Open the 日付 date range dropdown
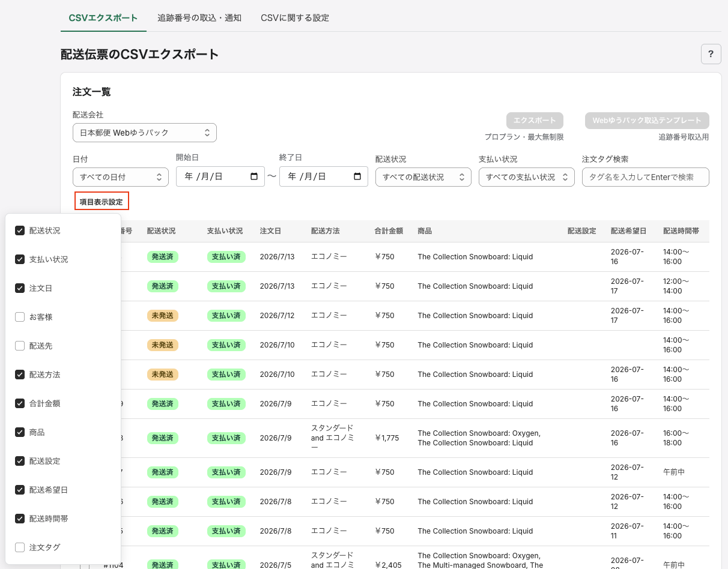 coord(121,177)
